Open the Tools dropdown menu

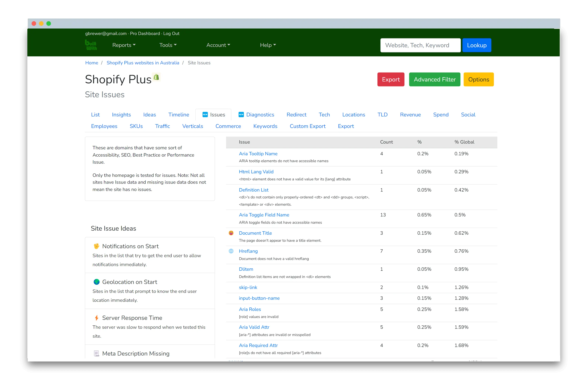point(168,45)
